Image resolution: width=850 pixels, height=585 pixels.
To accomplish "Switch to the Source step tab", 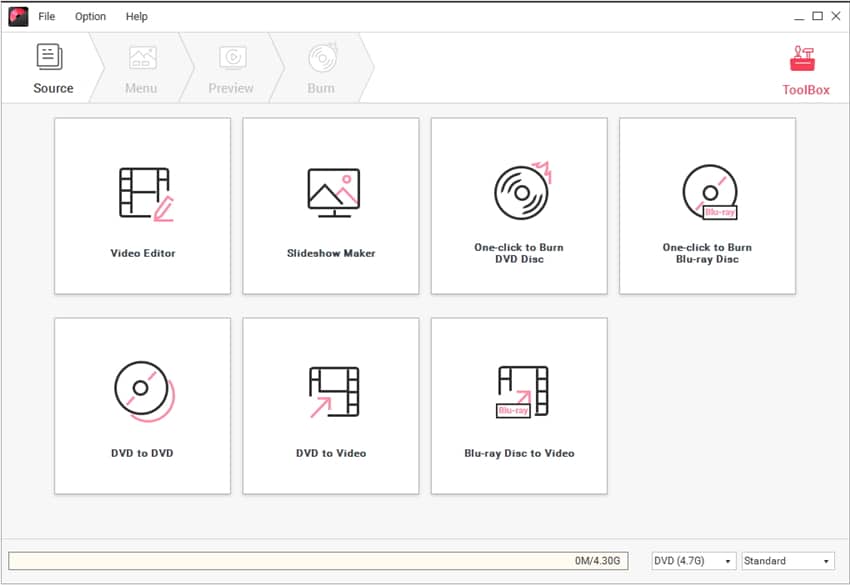I will [52, 68].
